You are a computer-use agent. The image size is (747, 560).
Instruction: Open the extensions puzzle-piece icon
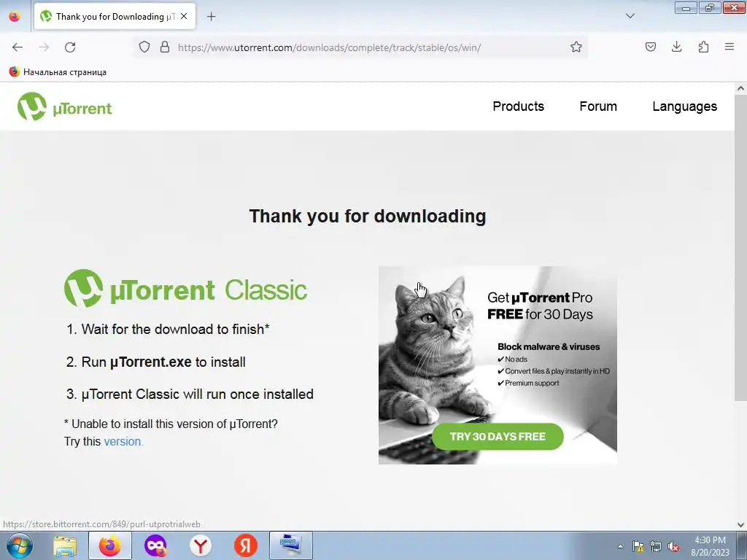[x=703, y=47]
